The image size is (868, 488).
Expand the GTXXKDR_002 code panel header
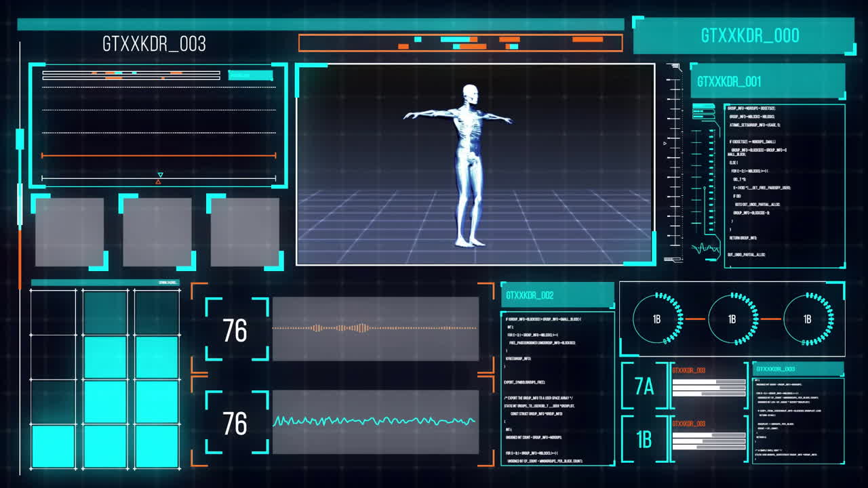tap(557, 296)
